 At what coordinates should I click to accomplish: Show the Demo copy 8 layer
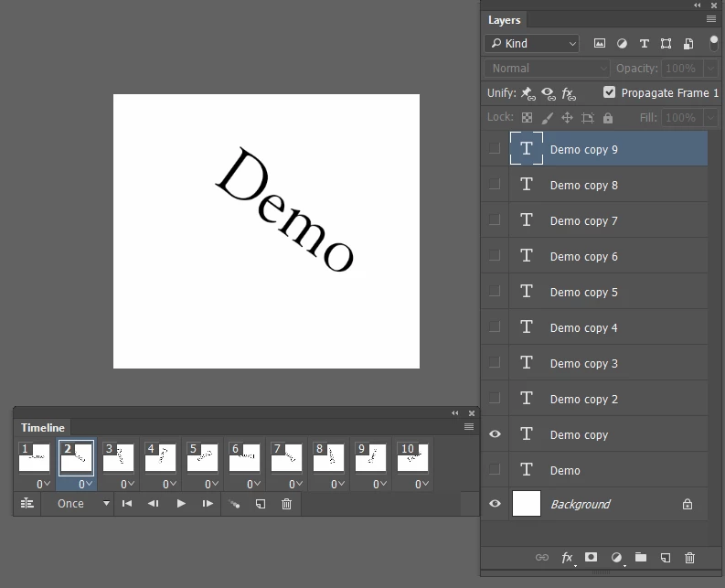[495, 184]
